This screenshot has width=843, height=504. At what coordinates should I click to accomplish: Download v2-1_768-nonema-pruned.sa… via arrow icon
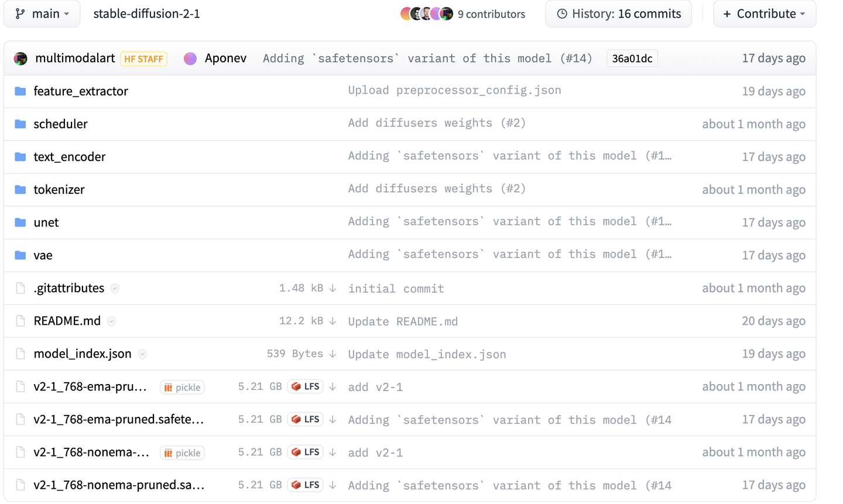click(x=333, y=485)
